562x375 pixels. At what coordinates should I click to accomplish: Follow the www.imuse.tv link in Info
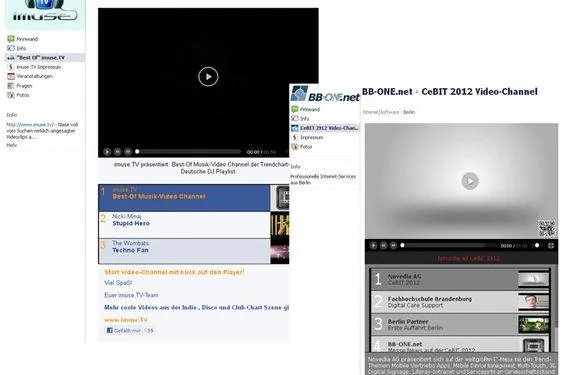[30, 125]
